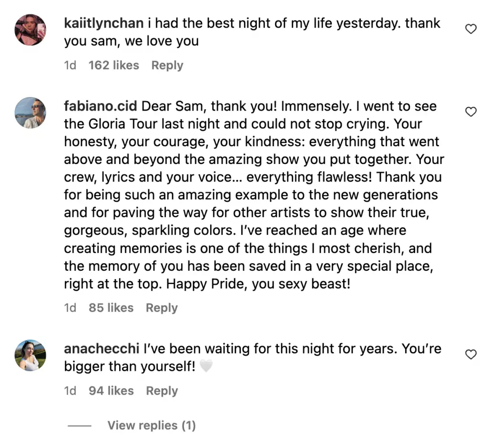Screen dimensions: 488x448
Task: Select the anachecchi username
Action: click(x=102, y=349)
